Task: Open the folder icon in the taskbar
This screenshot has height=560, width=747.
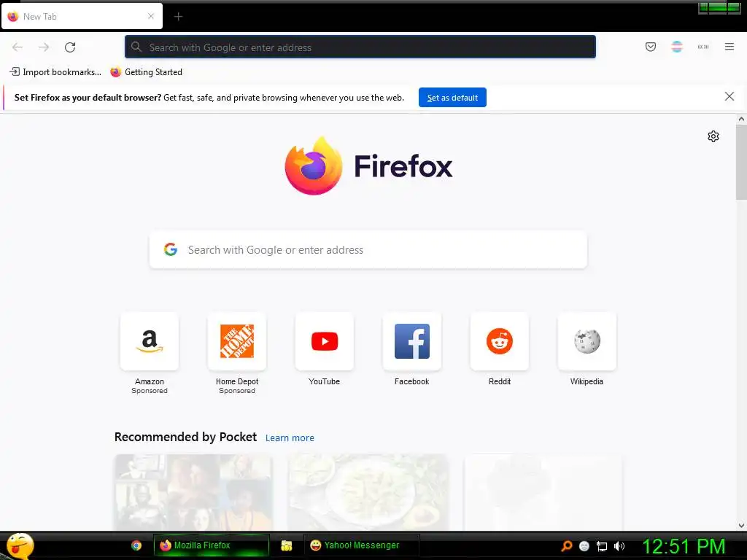Action: coord(286,545)
